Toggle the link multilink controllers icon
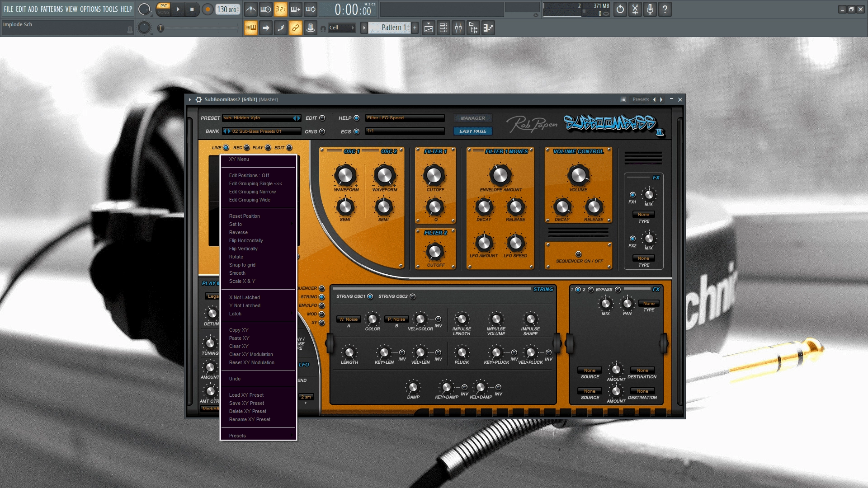Viewport: 868px width, 488px height. (296, 28)
